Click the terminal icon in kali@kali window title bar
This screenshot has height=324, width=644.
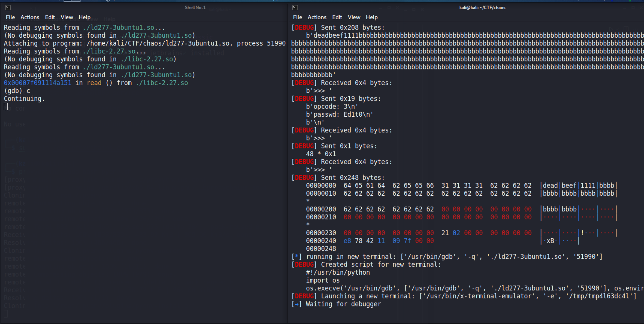pyautogui.click(x=295, y=8)
